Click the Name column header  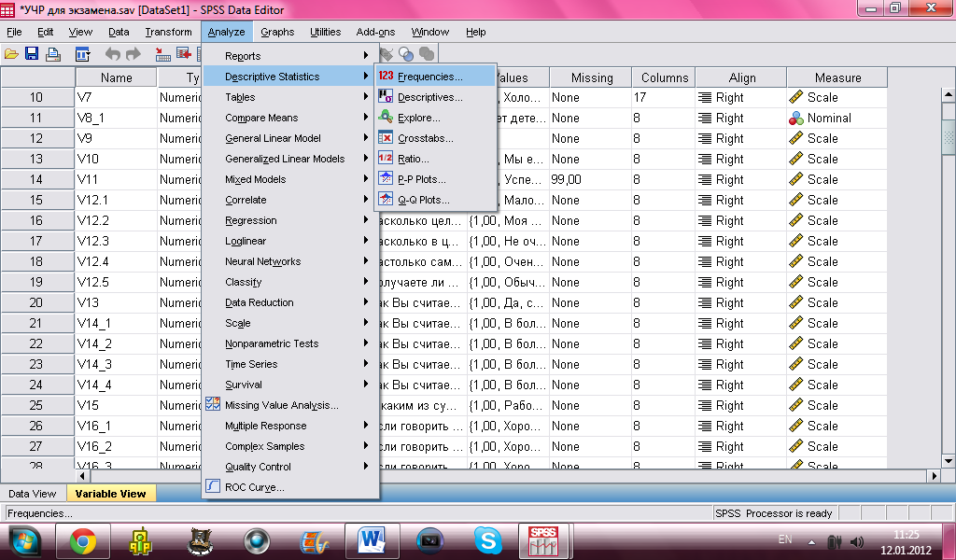tap(116, 77)
